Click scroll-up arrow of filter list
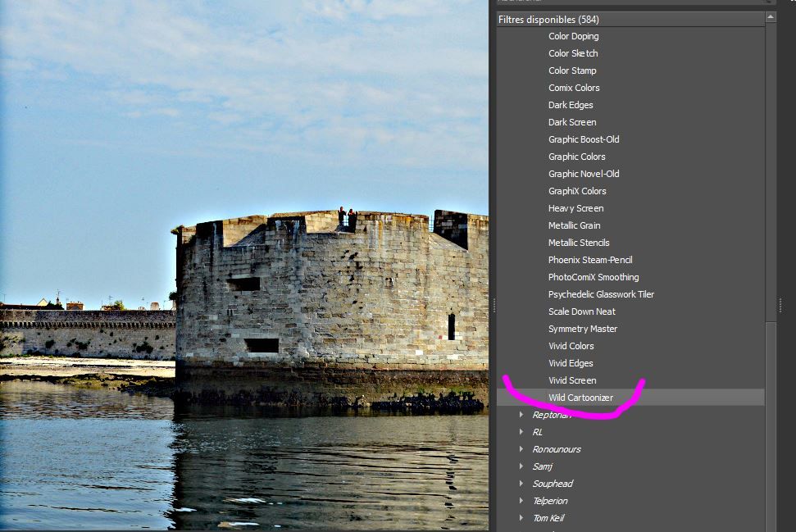This screenshot has height=532, width=796. tap(771, 17)
